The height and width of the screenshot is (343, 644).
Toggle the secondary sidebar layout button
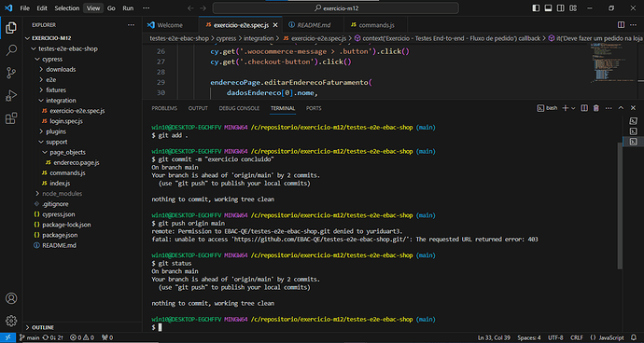(560, 7)
